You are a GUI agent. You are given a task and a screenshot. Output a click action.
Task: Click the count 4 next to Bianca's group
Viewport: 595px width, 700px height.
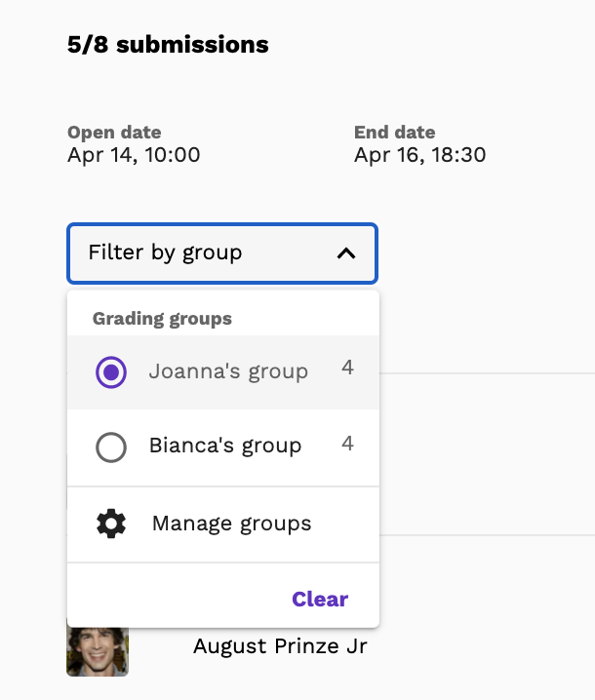348,444
